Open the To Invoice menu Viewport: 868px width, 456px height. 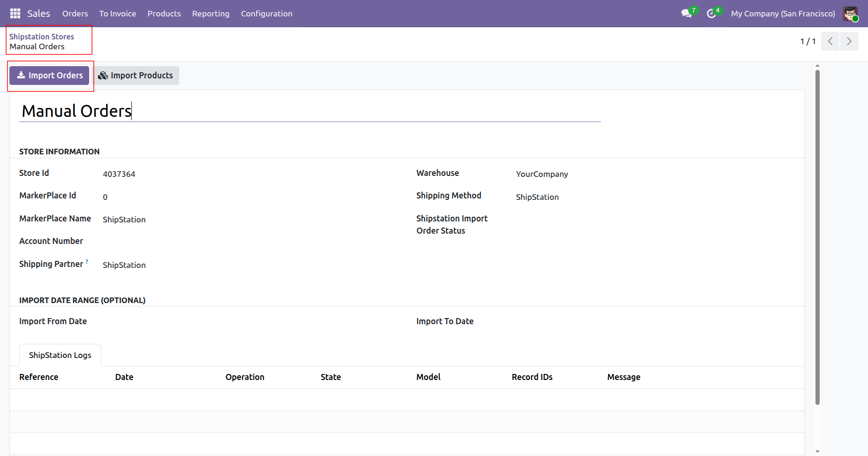118,14
